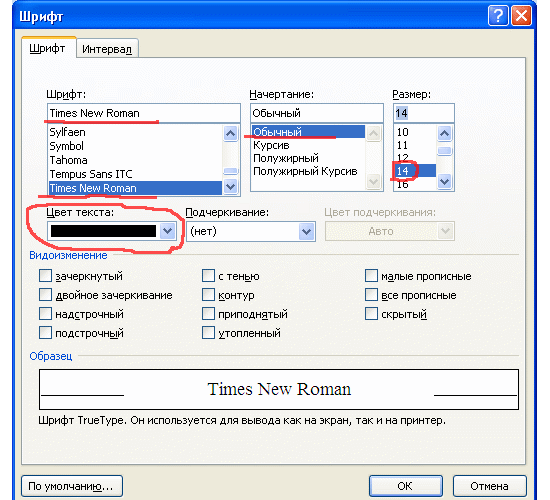Screen dimensions: 550x500
Task: Click the black text color swatch
Action: pyautogui.click(x=103, y=231)
